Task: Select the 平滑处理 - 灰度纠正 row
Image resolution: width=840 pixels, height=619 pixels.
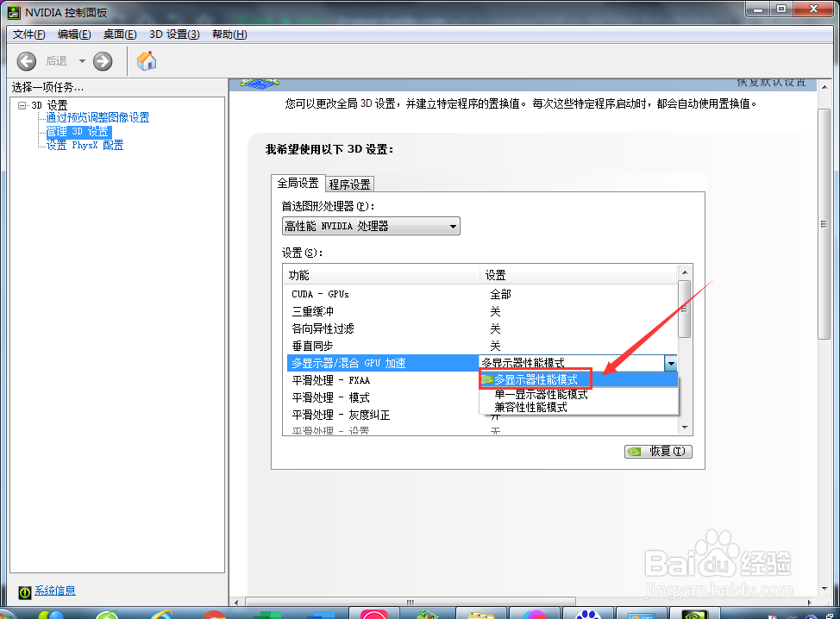Action: [383, 415]
